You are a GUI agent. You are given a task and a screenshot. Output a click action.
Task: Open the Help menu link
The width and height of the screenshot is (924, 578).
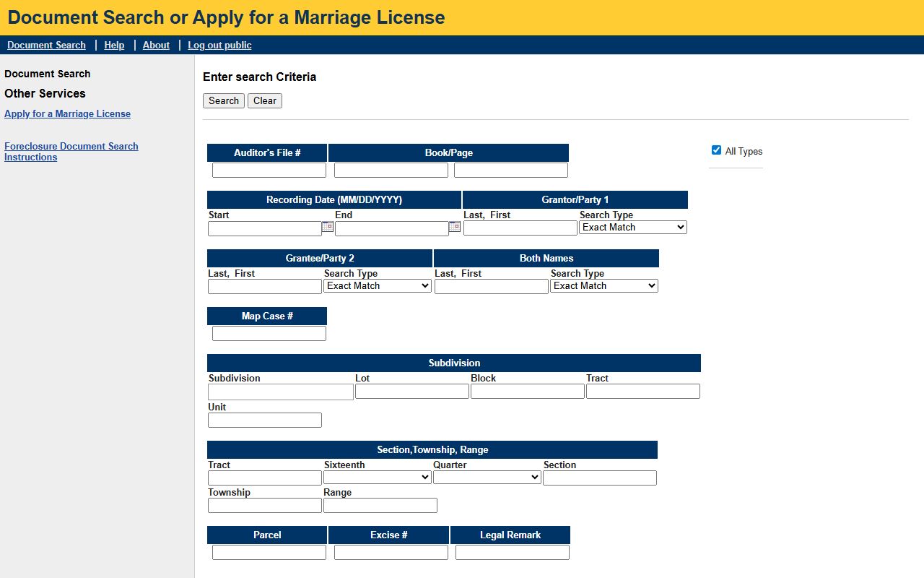coord(114,45)
